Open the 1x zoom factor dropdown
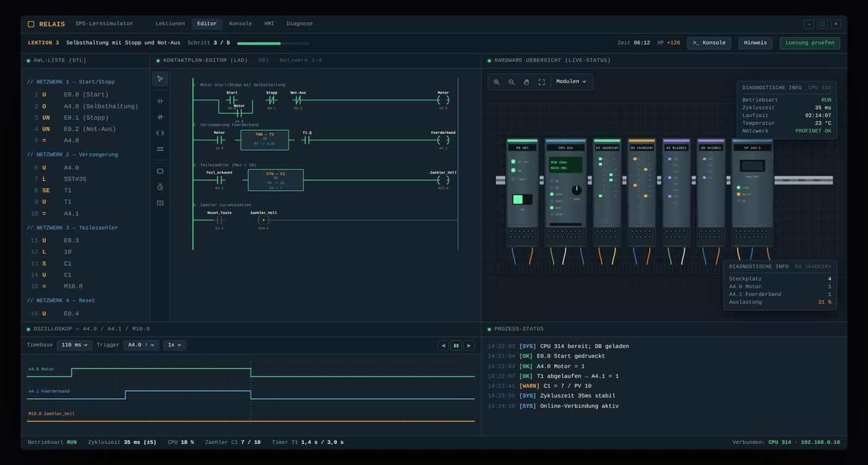Viewport: 868px width, 465px height. (174, 345)
